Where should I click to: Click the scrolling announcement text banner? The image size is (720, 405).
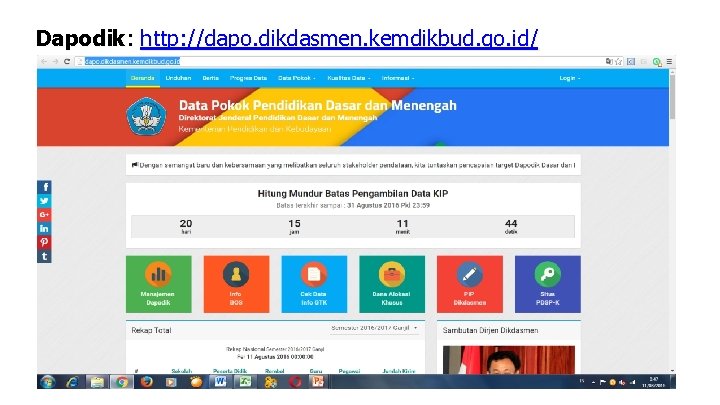click(x=353, y=165)
